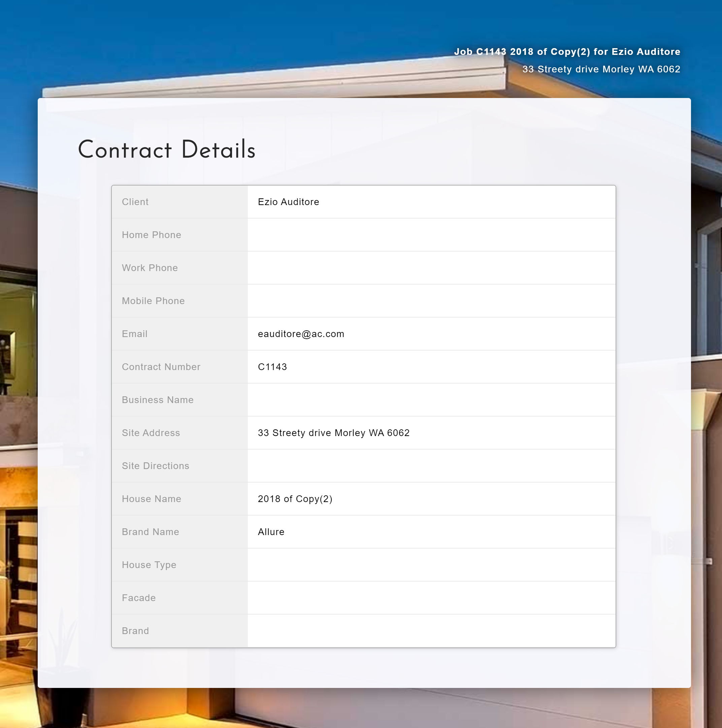Click the Brand Name value Allure
The height and width of the screenshot is (728, 722).
pos(271,532)
